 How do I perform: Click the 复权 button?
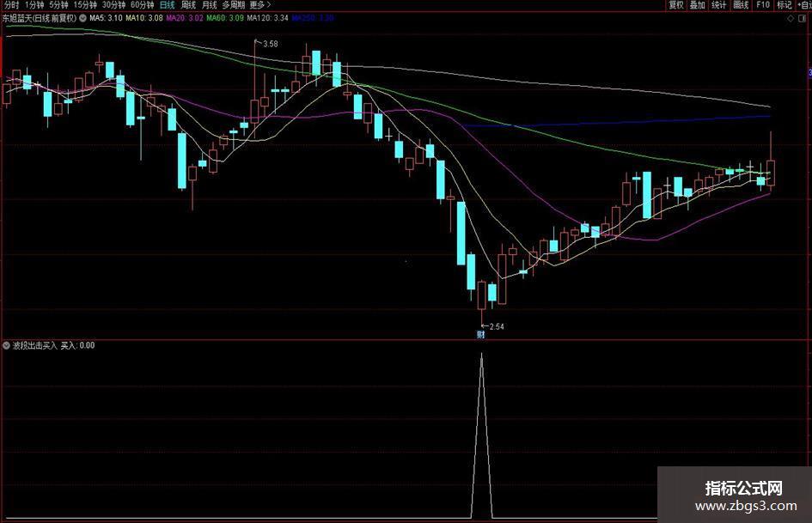click(675, 4)
